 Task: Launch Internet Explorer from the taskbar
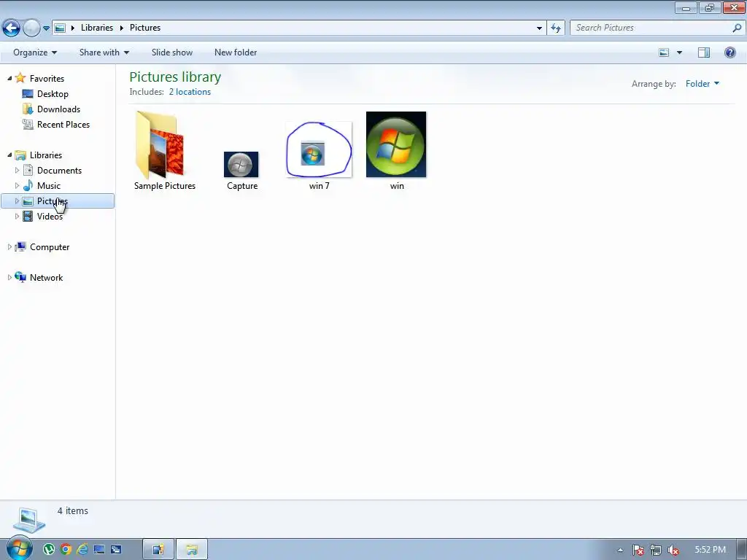click(x=82, y=550)
